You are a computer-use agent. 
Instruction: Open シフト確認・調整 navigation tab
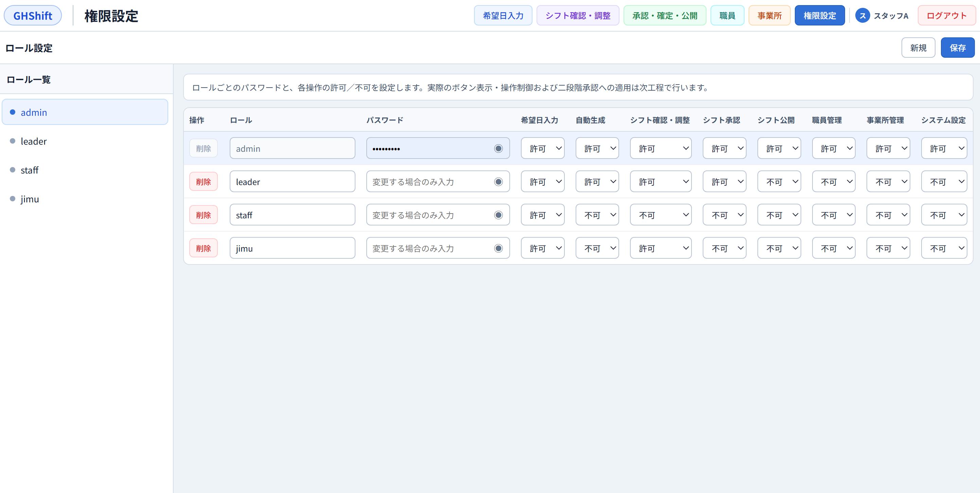(x=578, y=16)
